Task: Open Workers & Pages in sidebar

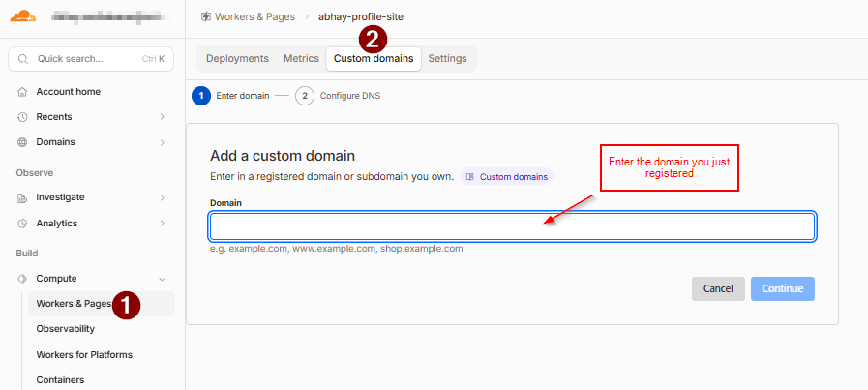Action: [102, 304]
